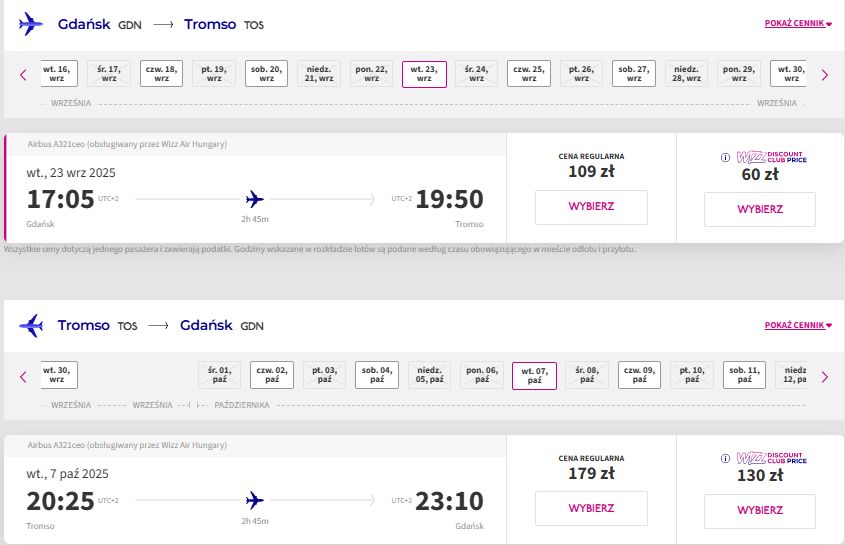The height and width of the screenshot is (545, 845).
Task: Click previous dates arrow for Tromso–Gdańsk
Action: pos(23,377)
